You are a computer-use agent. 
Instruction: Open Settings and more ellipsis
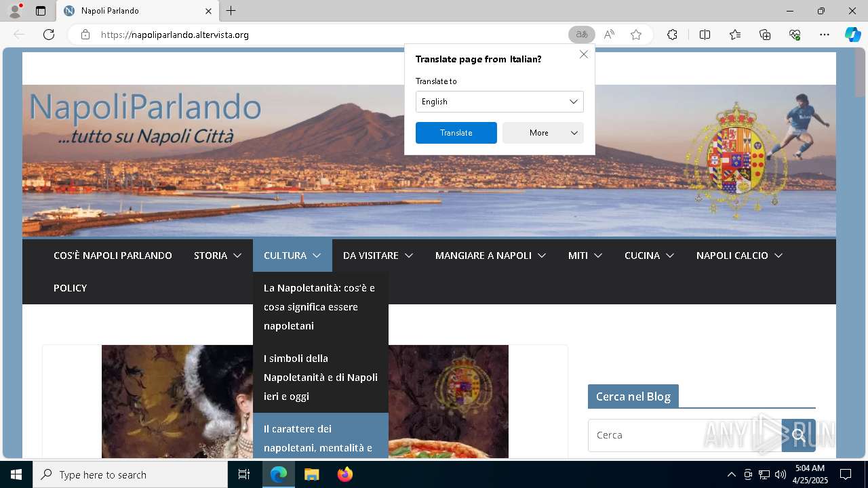(825, 35)
